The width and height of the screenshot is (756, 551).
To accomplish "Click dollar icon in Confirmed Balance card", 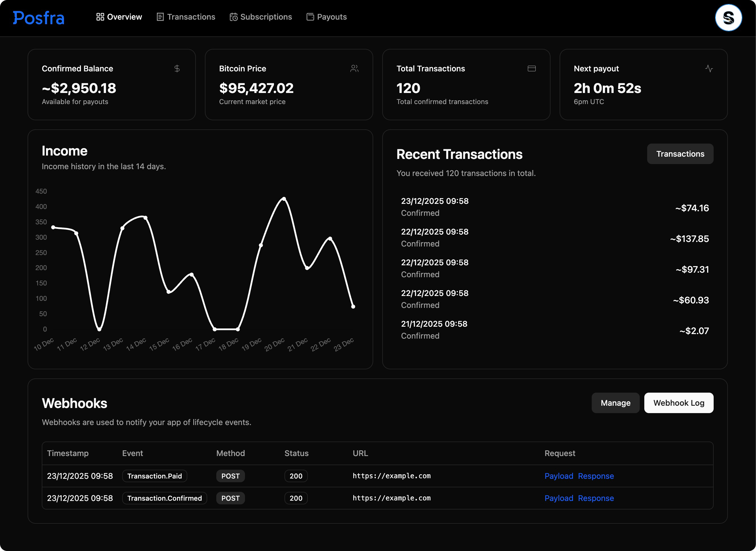I will click(x=177, y=69).
